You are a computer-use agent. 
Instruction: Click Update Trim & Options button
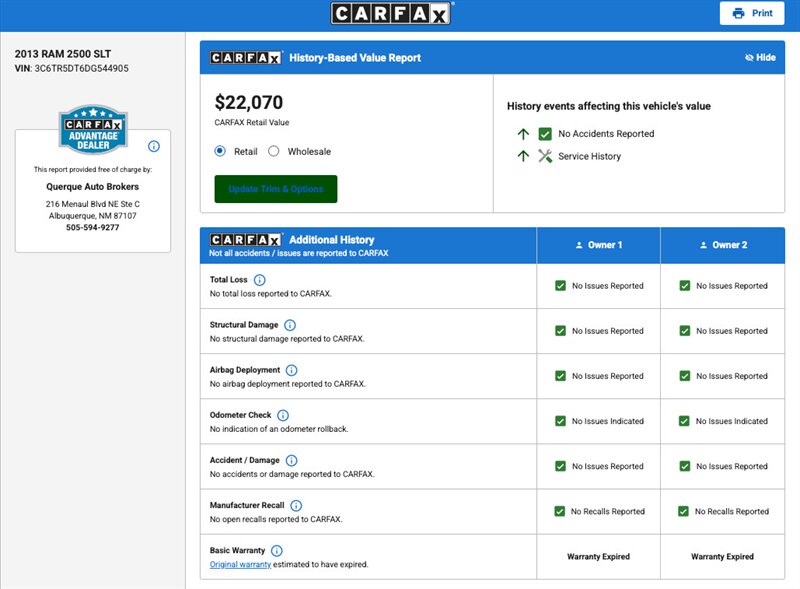[276, 189]
